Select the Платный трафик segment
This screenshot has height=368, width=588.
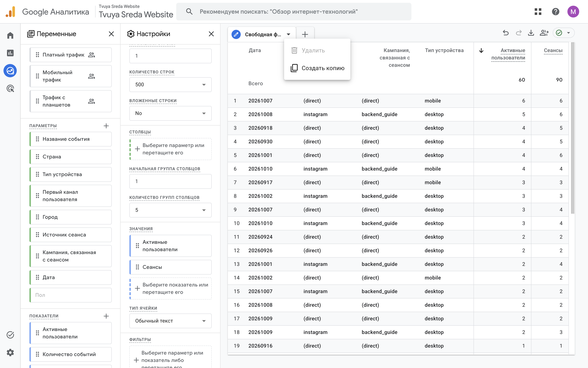(70, 55)
